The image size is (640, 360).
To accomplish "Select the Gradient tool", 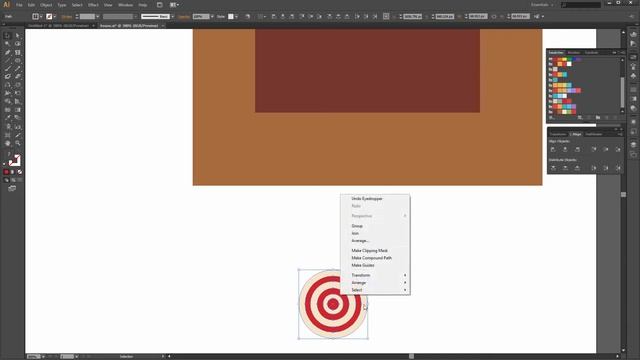I will point(18,110).
